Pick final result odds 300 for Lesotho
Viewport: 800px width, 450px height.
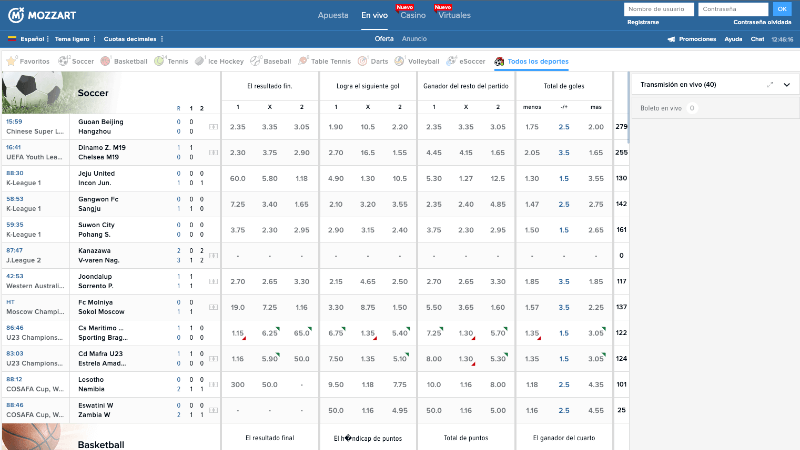coord(238,384)
